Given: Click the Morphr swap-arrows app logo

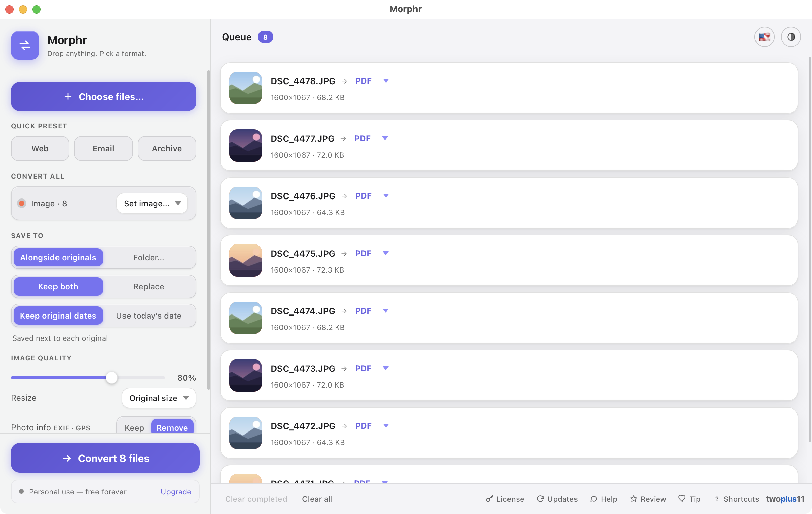Looking at the screenshot, I should coord(25,45).
